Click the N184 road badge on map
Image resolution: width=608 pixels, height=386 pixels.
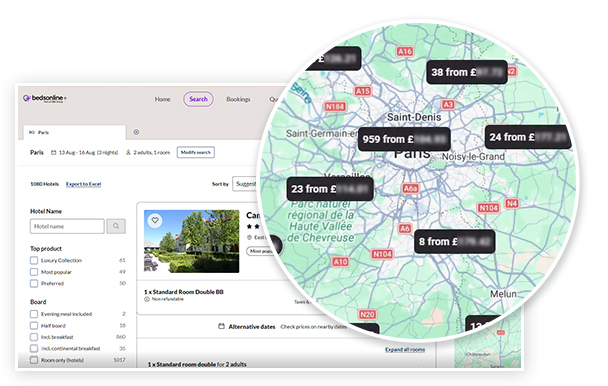pyautogui.click(x=335, y=107)
